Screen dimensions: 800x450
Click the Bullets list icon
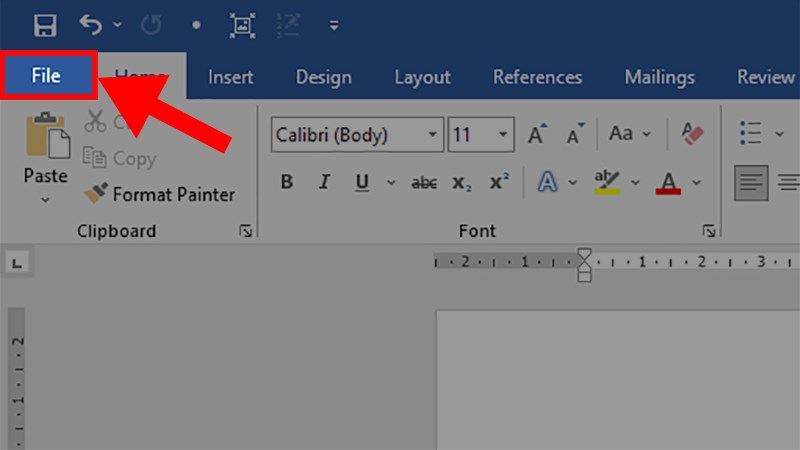(x=751, y=133)
